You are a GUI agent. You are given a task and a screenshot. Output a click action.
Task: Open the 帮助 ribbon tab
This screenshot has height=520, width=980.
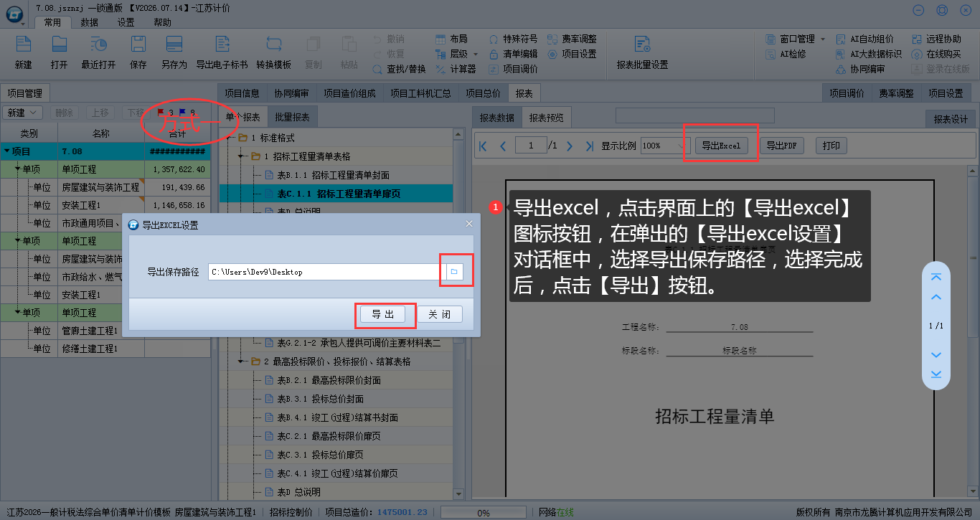(x=162, y=22)
